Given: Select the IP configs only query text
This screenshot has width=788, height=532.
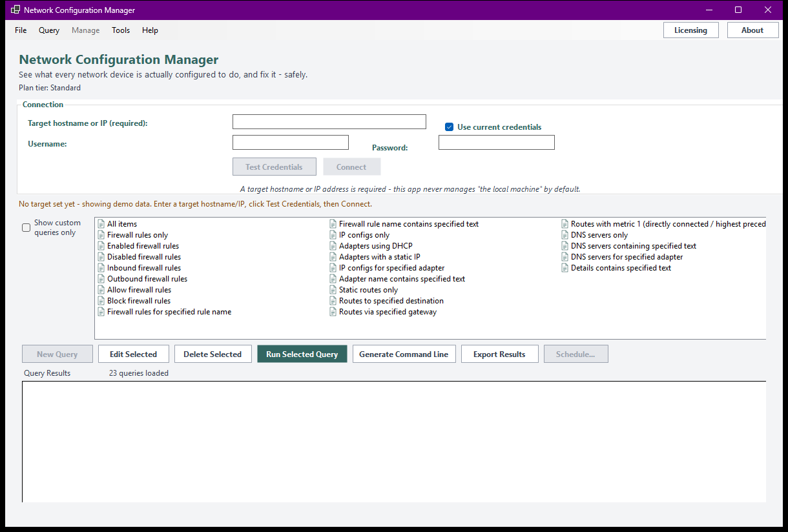Looking at the screenshot, I should (x=364, y=235).
